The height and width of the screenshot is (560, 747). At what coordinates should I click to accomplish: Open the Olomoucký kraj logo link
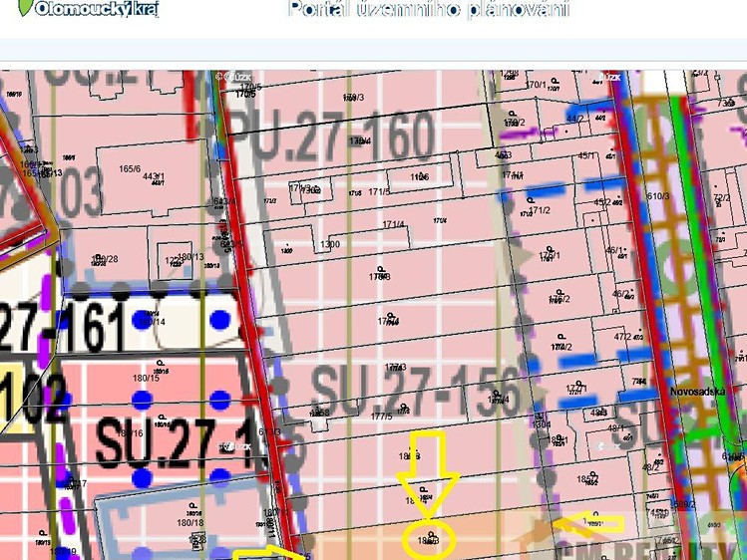88,8
